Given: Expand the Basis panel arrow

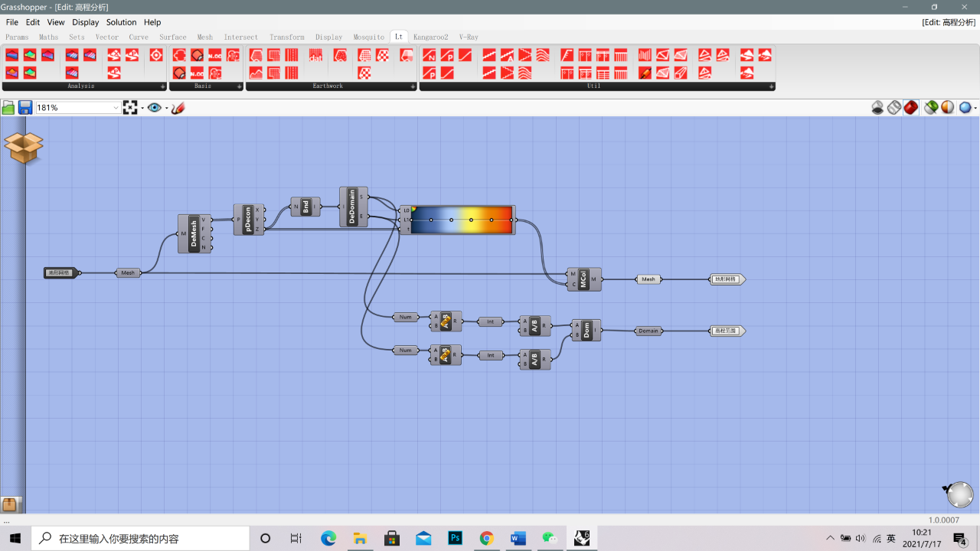Looking at the screenshot, I should [x=239, y=86].
